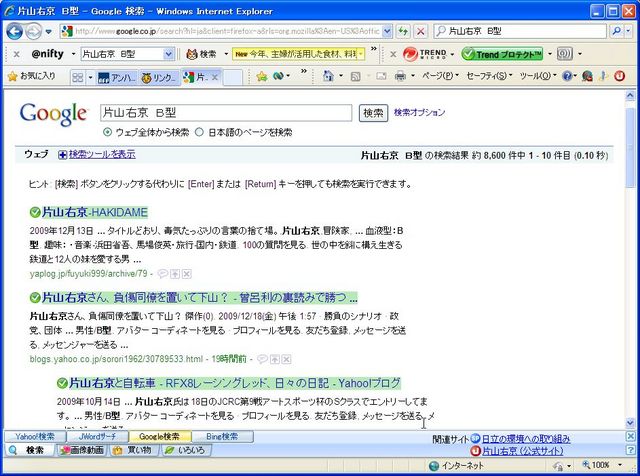
Task: Click the Trend toolbar wireless signal icon
Action: coord(564,54)
